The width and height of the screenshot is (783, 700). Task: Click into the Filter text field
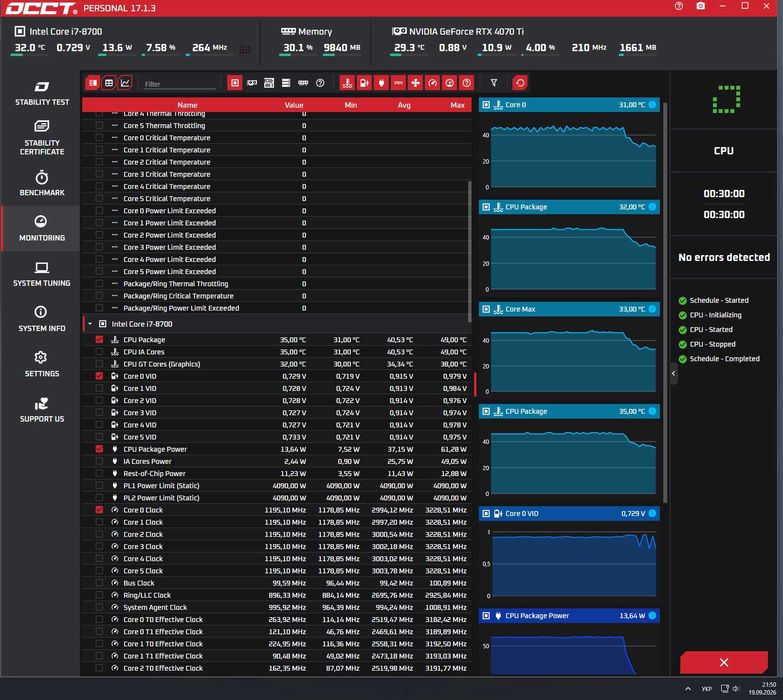180,84
